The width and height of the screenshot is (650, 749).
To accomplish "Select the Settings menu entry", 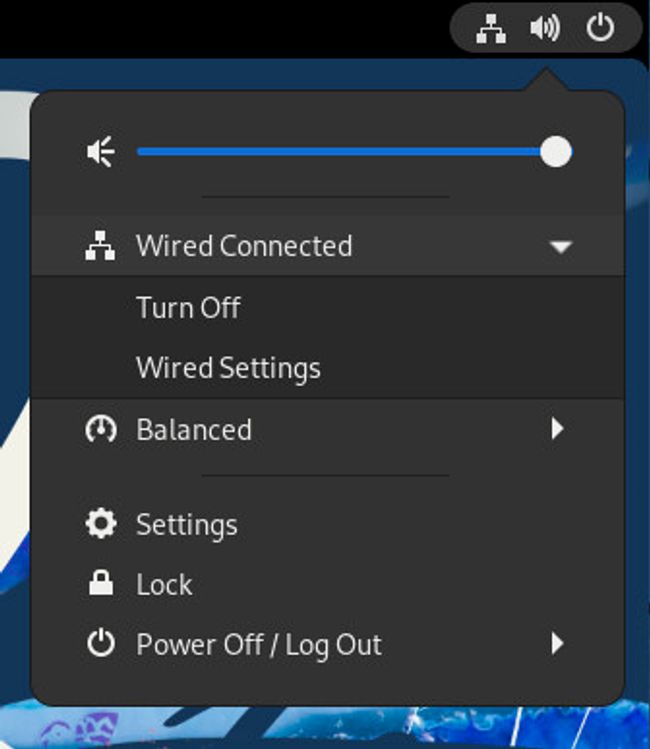I will click(327, 524).
